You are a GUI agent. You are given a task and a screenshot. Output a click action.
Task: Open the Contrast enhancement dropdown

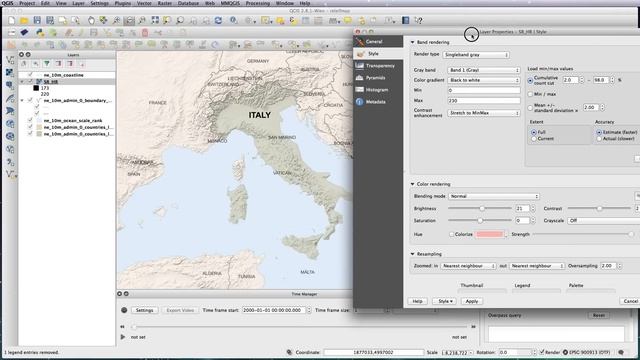pyautogui.click(x=484, y=113)
